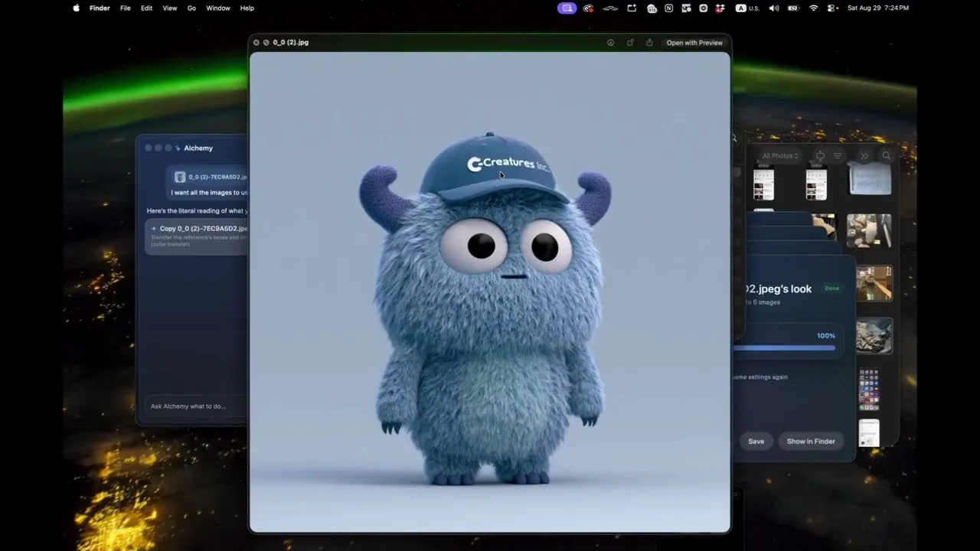Click the Save button
The image size is (980, 551).
point(756,442)
